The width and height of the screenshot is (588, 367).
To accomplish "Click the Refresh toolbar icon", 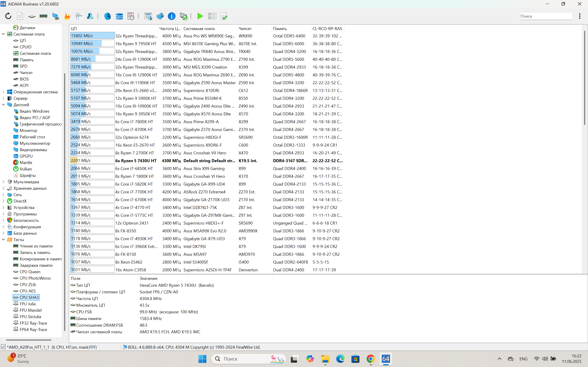I will 8,16.
